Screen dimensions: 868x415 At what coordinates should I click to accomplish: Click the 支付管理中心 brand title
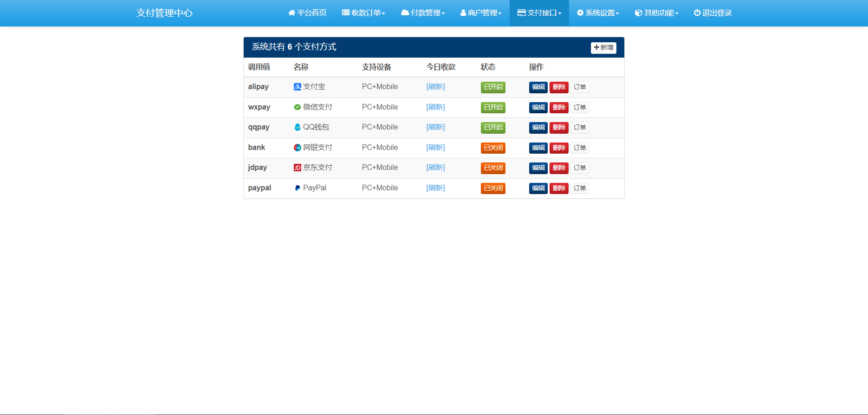tap(164, 13)
